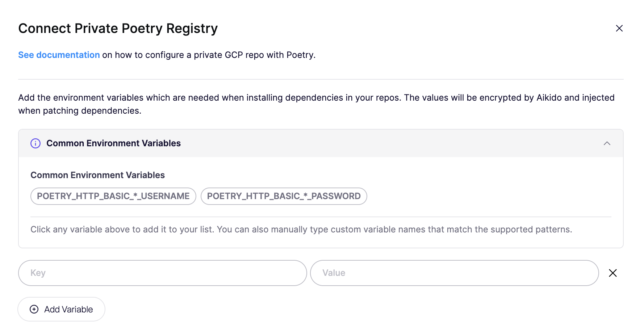Click the info icon beside Common Environment Variables
This screenshot has width=644, height=328.
click(35, 143)
